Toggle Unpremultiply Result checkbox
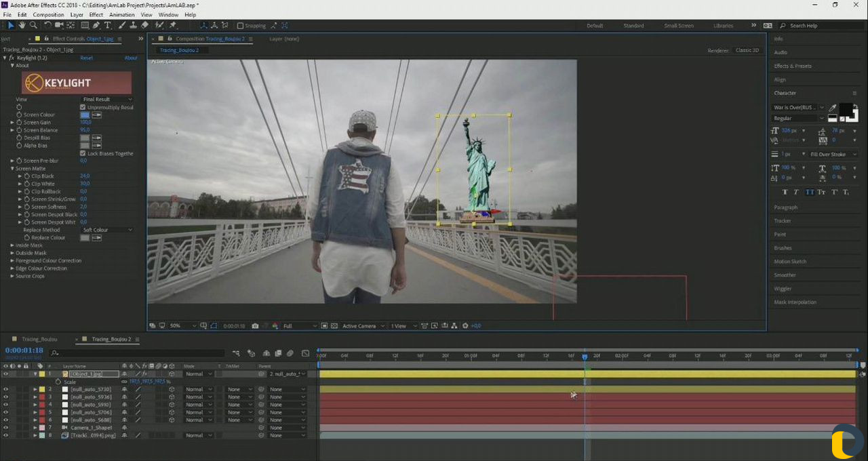Image resolution: width=868 pixels, height=461 pixels. coord(83,107)
